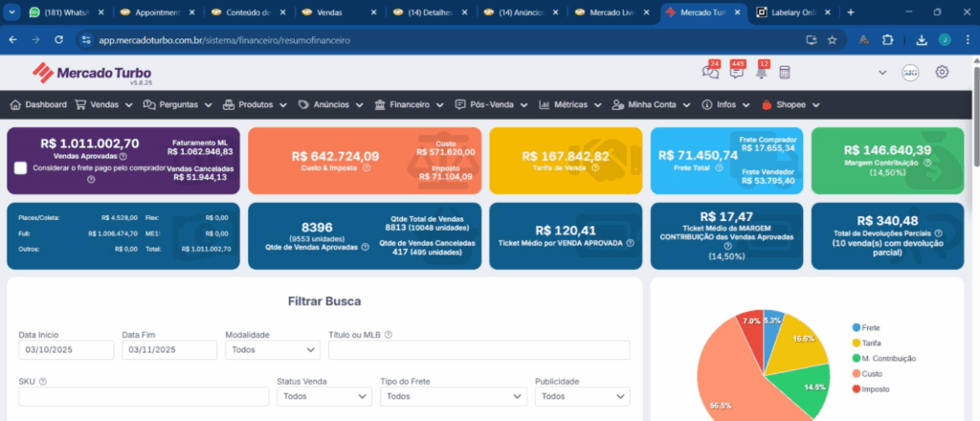This screenshot has height=421, width=980.
Task: Click the help icon next to Título ou MLB
Action: tap(389, 335)
